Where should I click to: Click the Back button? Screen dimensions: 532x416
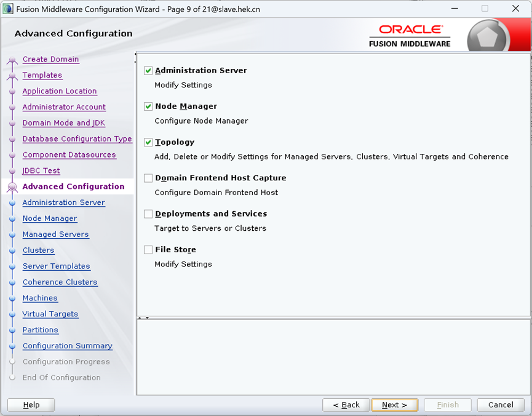click(346, 405)
